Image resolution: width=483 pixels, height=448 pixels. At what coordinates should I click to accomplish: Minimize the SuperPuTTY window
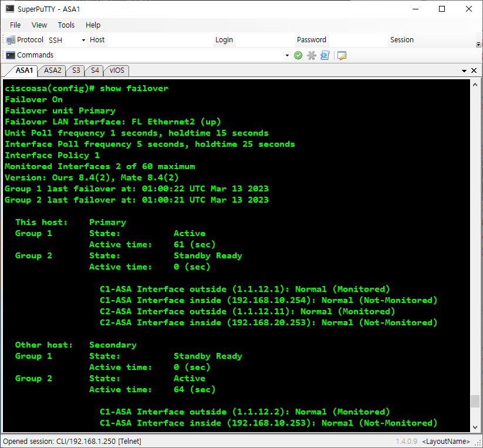click(416, 9)
